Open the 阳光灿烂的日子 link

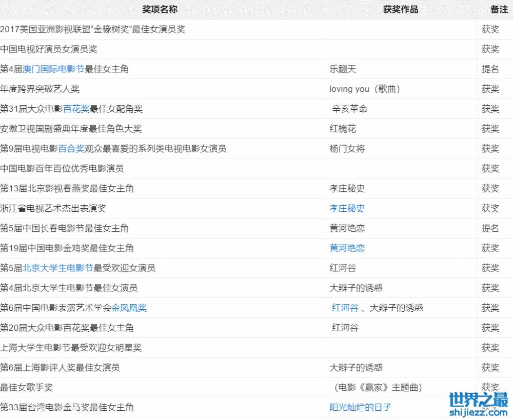tap(360, 408)
